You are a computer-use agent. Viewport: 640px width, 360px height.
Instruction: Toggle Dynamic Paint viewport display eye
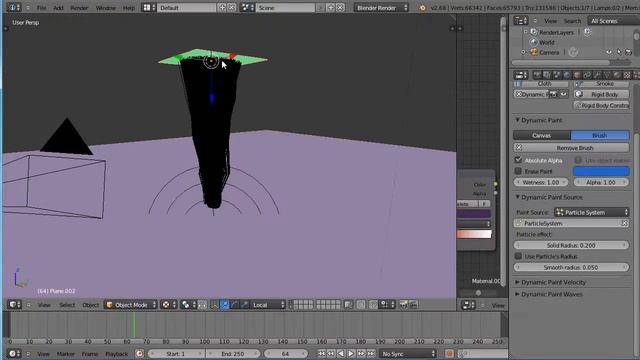coord(563,94)
